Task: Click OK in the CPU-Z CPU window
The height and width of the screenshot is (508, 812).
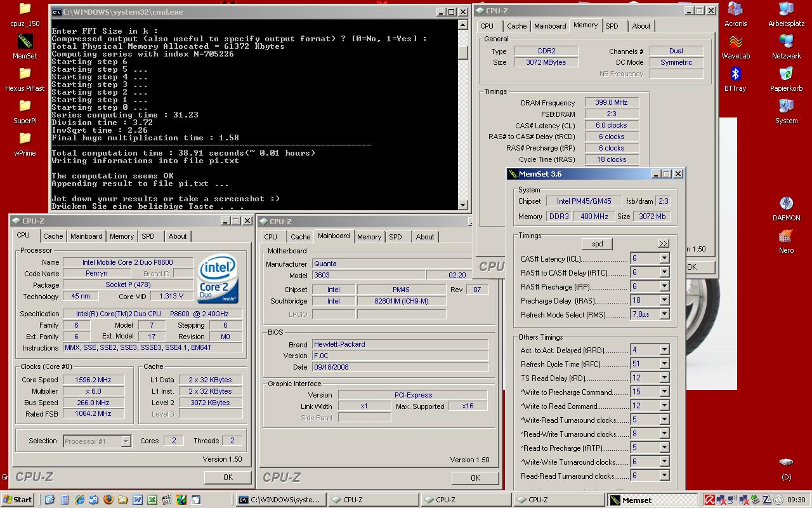Action: coord(228,478)
